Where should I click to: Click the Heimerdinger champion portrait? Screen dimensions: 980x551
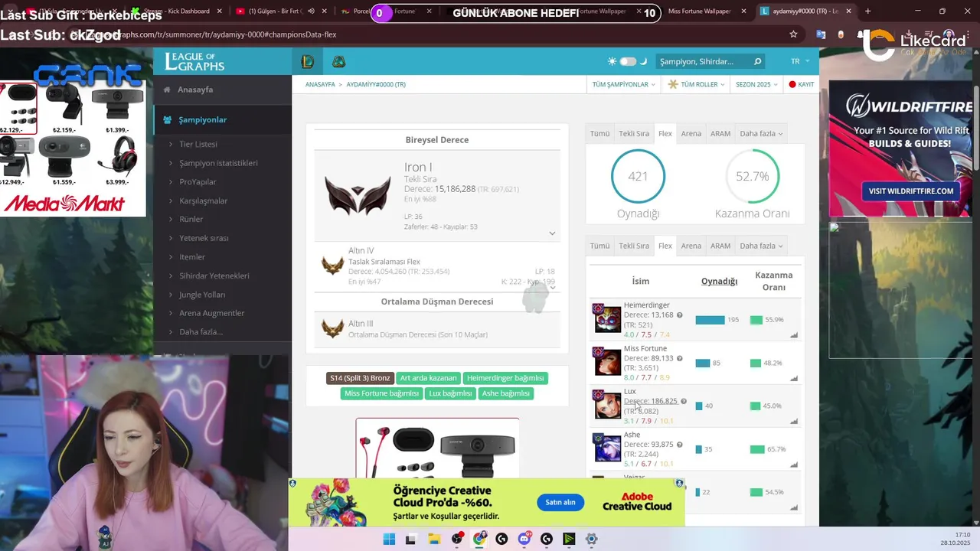[608, 318]
